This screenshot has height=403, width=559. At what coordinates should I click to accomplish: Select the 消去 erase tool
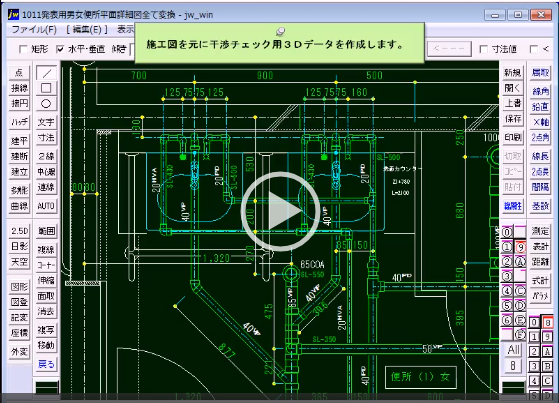coord(46,311)
